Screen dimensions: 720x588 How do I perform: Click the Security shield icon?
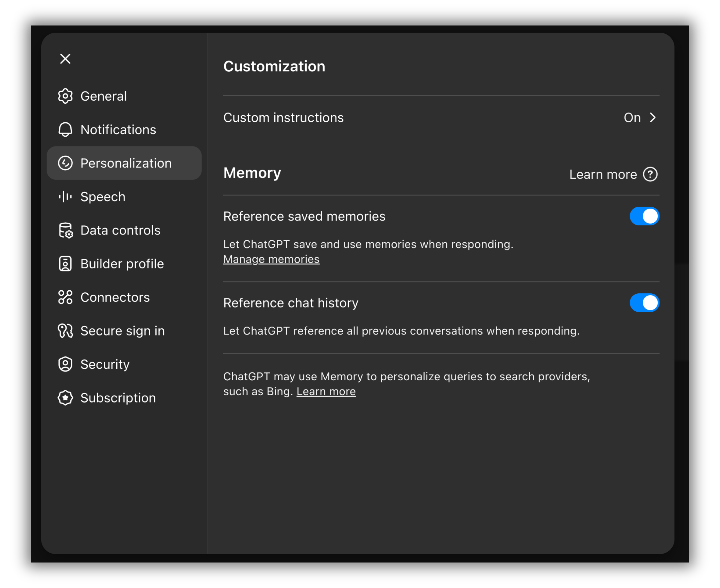(65, 364)
